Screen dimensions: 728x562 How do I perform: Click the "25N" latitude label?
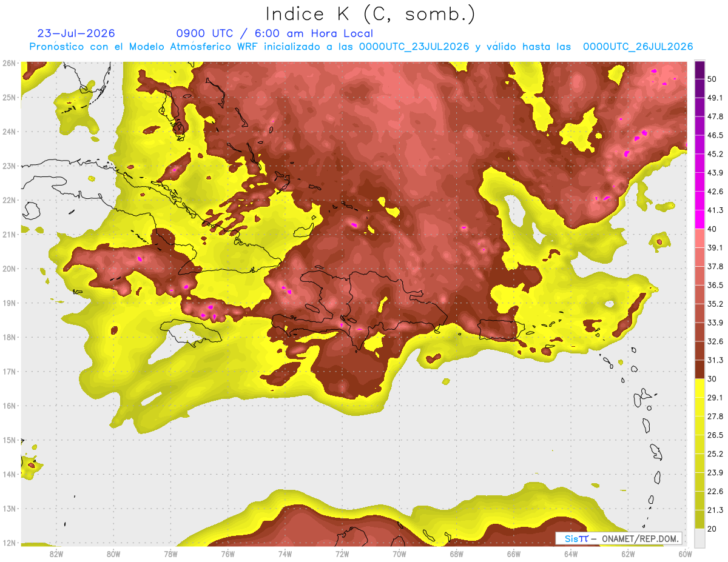[9, 98]
